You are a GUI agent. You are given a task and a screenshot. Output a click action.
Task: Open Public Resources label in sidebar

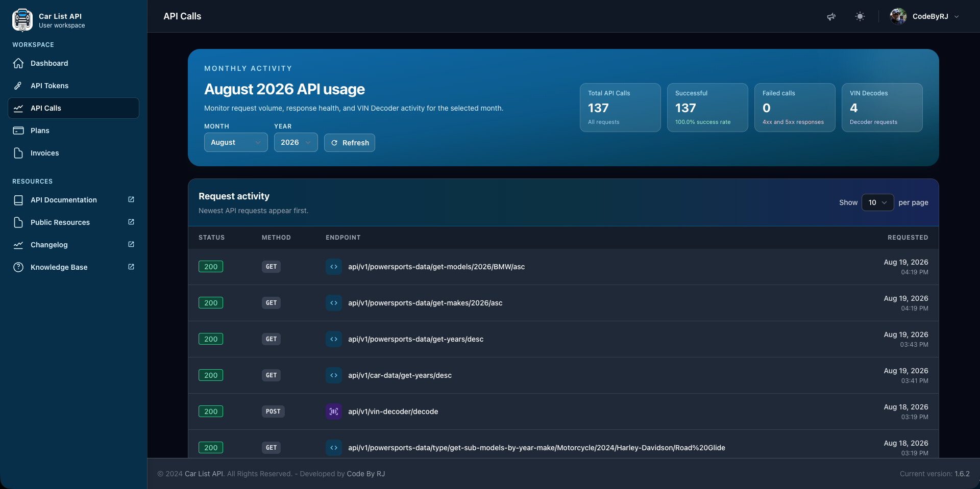point(60,222)
